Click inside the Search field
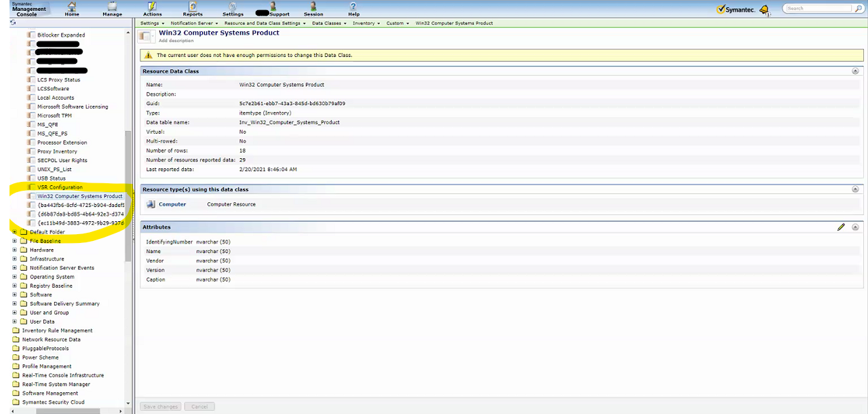This screenshot has height=414, width=868. [x=819, y=8]
